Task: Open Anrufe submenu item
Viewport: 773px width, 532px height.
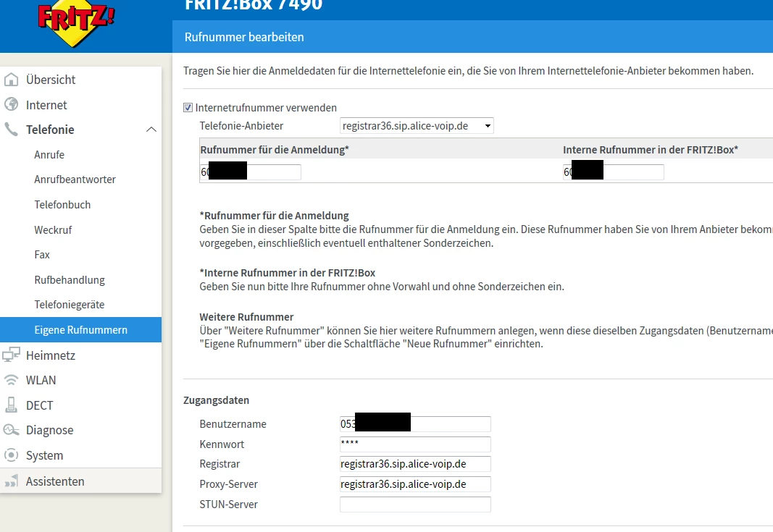Action: tap(49, 155)
